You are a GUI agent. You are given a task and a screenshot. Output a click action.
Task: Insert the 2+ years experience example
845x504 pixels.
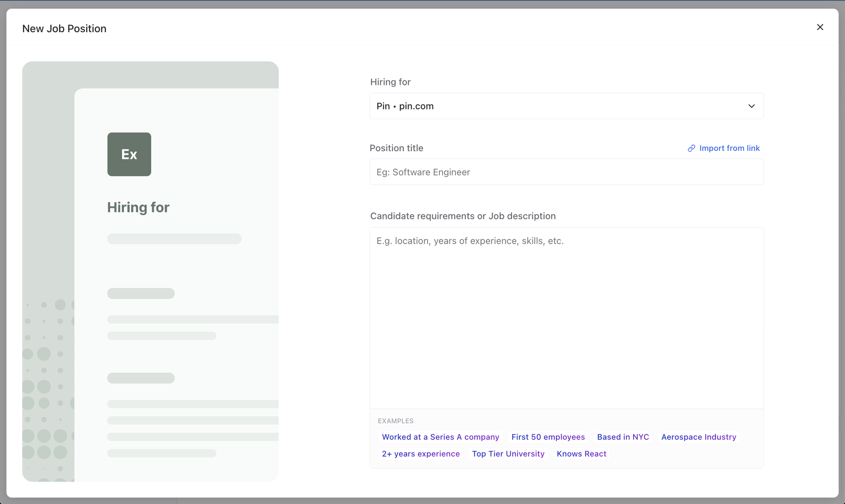[x=420, y=454]
